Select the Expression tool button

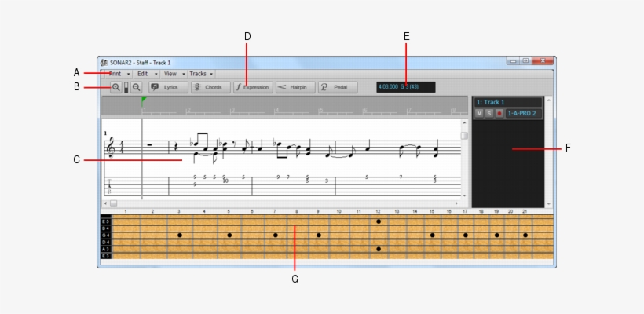(254, 87)
